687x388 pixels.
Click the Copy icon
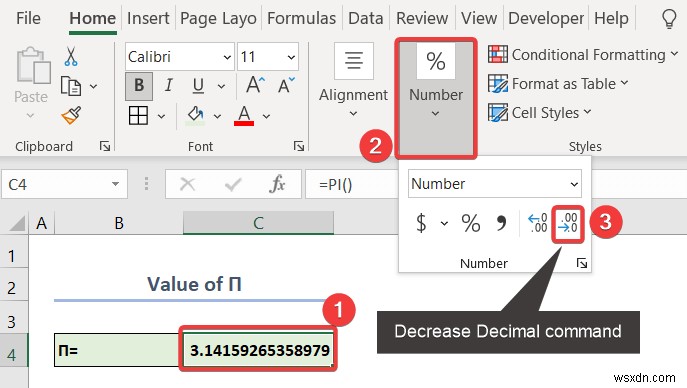click(71, 86)
